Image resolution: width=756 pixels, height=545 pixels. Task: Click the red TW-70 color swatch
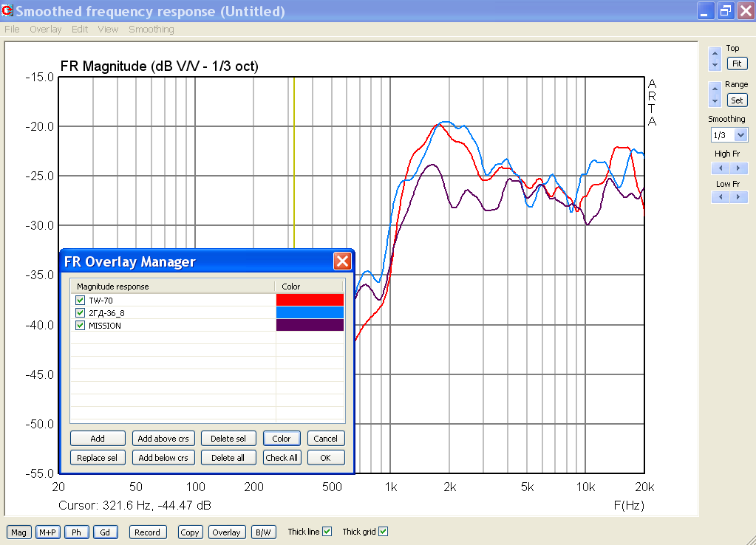pos(310,300)
